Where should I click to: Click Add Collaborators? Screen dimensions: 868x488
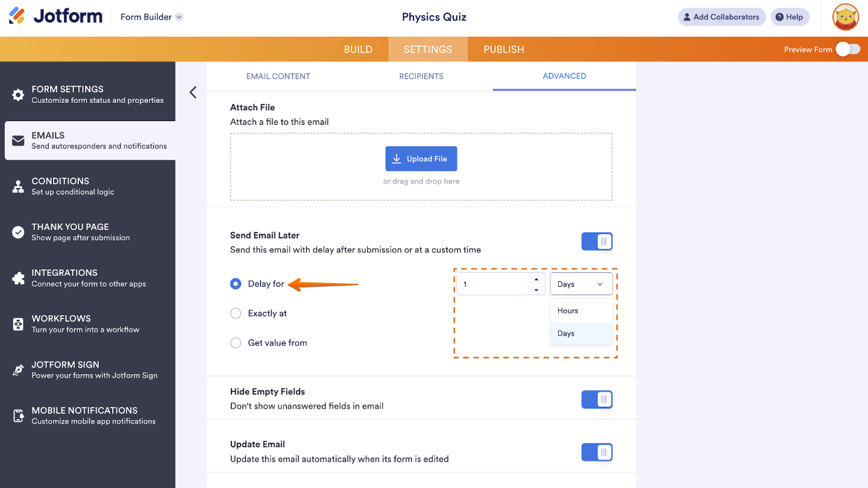coord(722,17)
